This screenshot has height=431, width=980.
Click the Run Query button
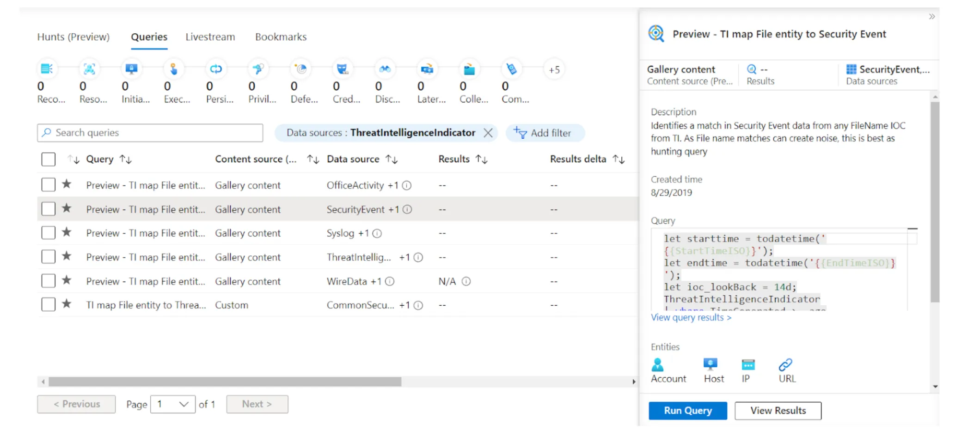tap(687, 410)
